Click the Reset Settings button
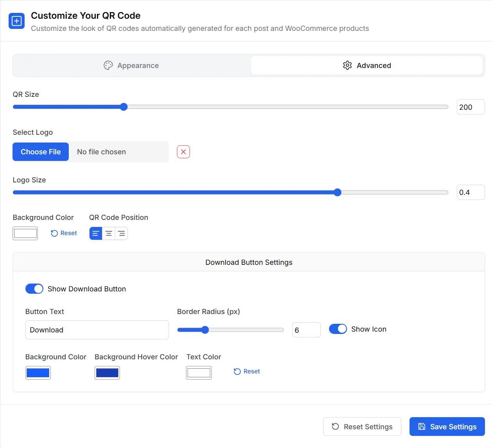This screenshot has width=492, height=448. coord(362,427)
